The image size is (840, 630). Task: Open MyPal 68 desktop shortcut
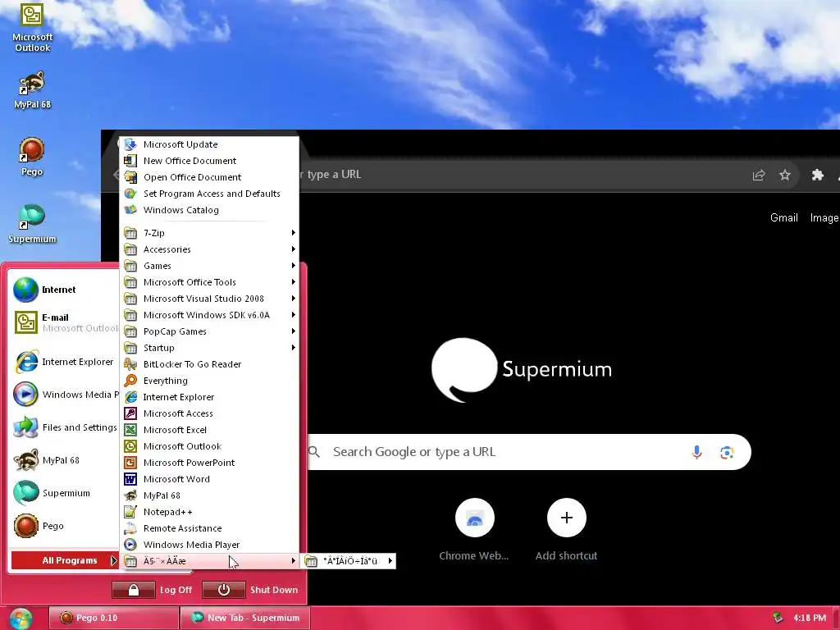pos(32,90)
